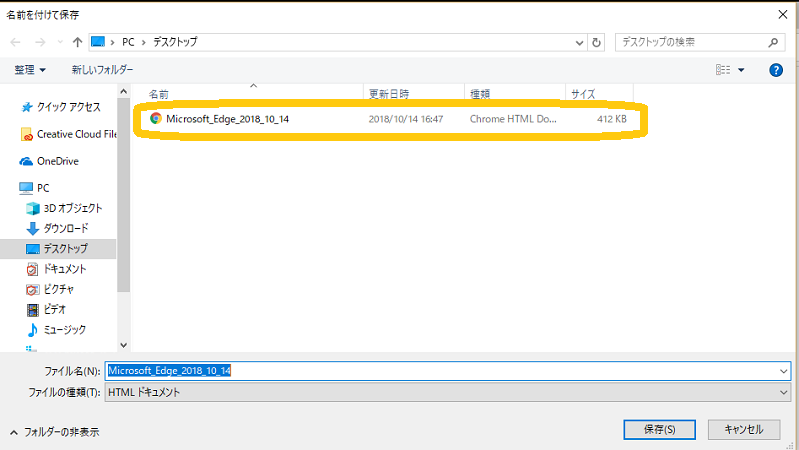Sort by 名前 column header
Viewport: 799px width, 450px height.
click(x=158, y=94)
